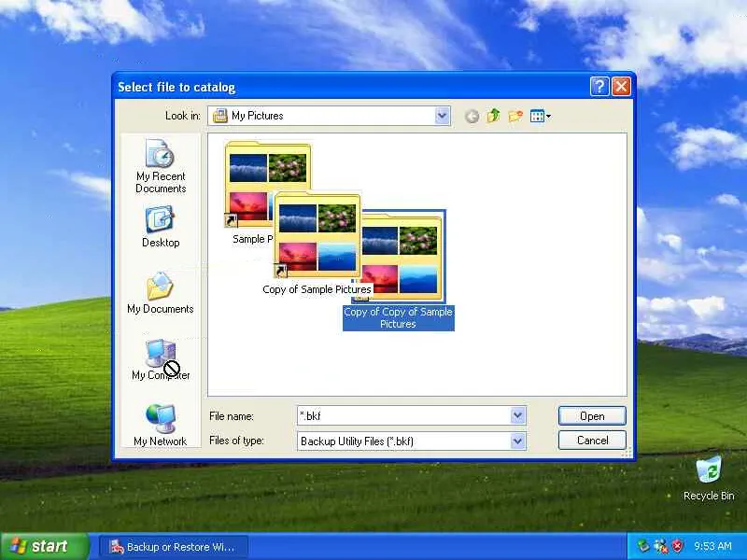
Task: Go up one folder level
Action: pyautogui.click(x=494, y=116)
